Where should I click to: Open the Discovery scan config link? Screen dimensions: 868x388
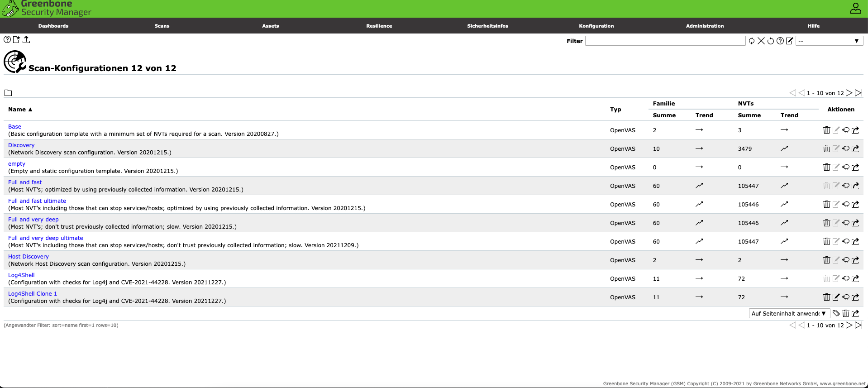point(21,145)
